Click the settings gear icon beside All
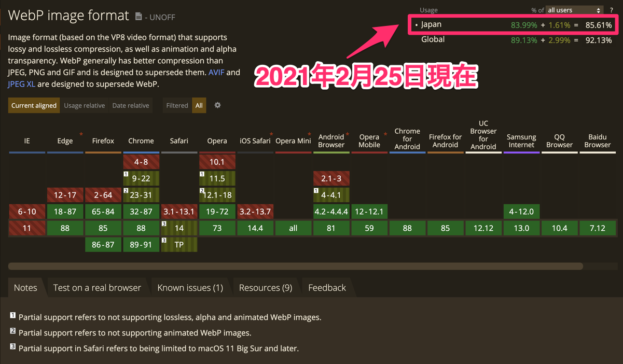The width and height of the screenshot is (623, 364). pyautogui.click(x=217, y=105)
